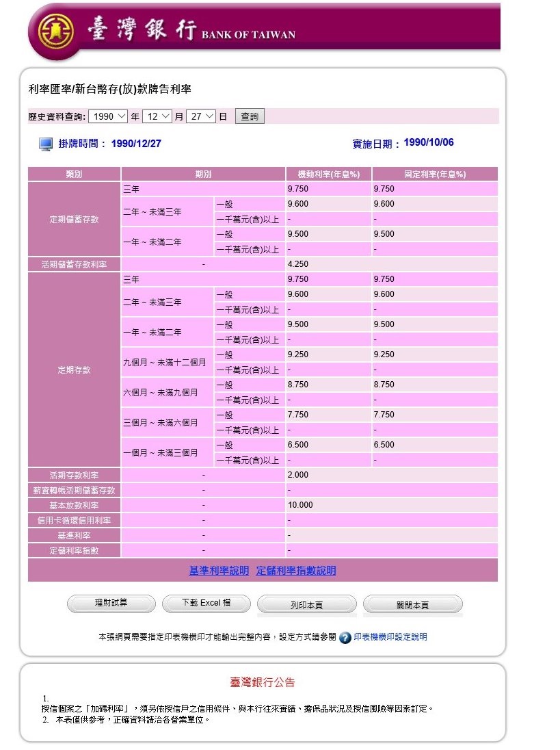Click the 下載 Excel 檔 button
This screenshot has height=750, width=560.
206,603
